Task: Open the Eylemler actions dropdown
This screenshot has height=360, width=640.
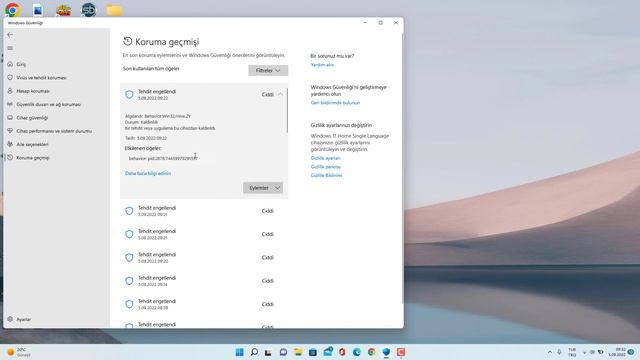Action: coord(263,188)
